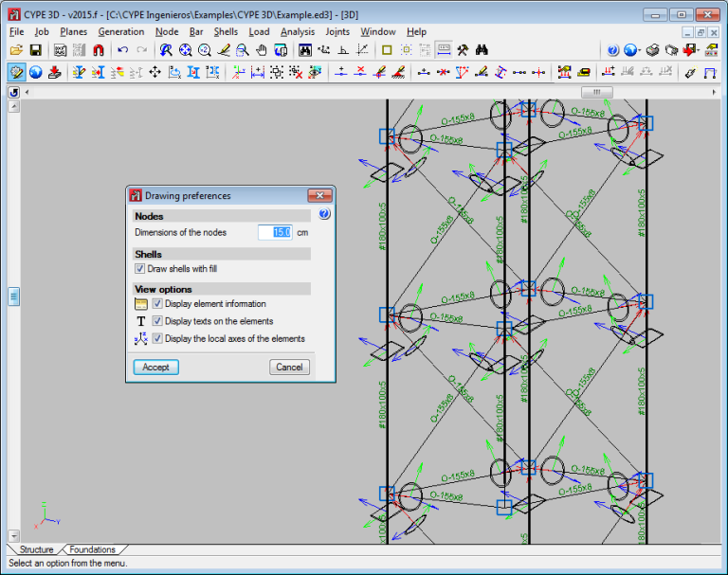
Task: Undo the last action
Action: 123,50
